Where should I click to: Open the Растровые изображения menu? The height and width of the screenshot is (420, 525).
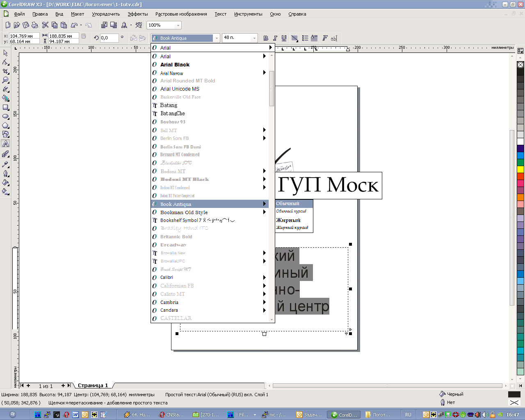click(181, 14)
